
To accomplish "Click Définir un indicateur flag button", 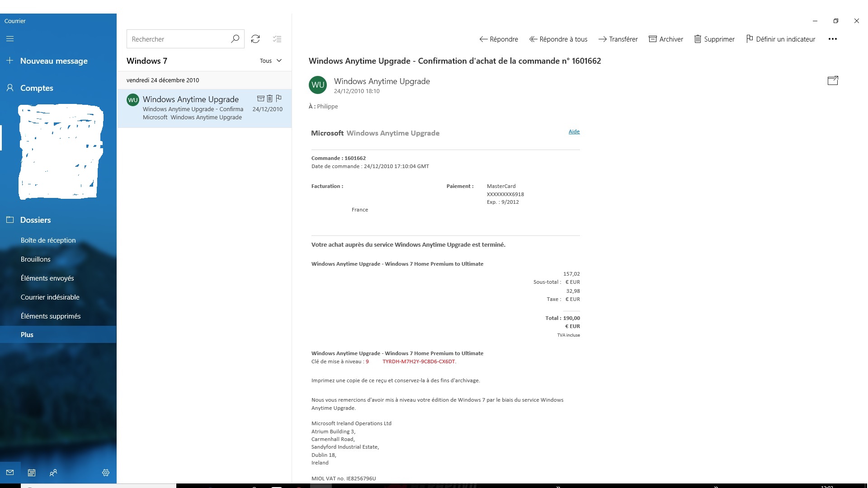I will click(781, 39).
